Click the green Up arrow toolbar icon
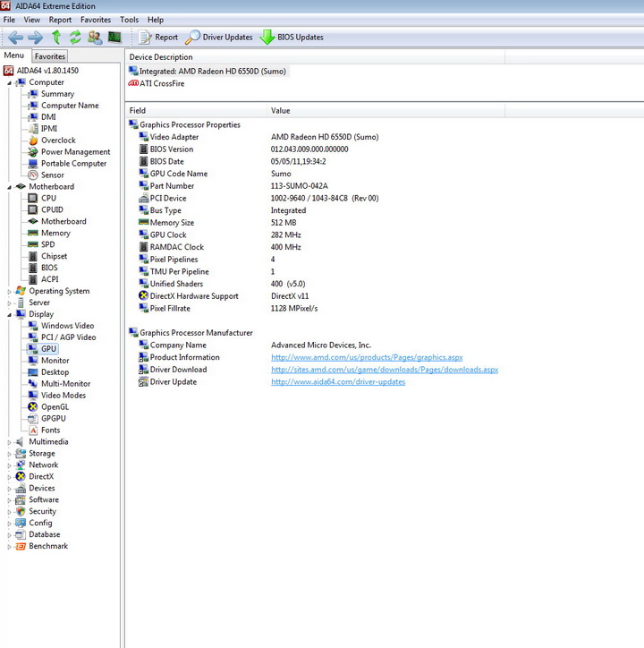644x648 pixels. click(x=56, y=38)
